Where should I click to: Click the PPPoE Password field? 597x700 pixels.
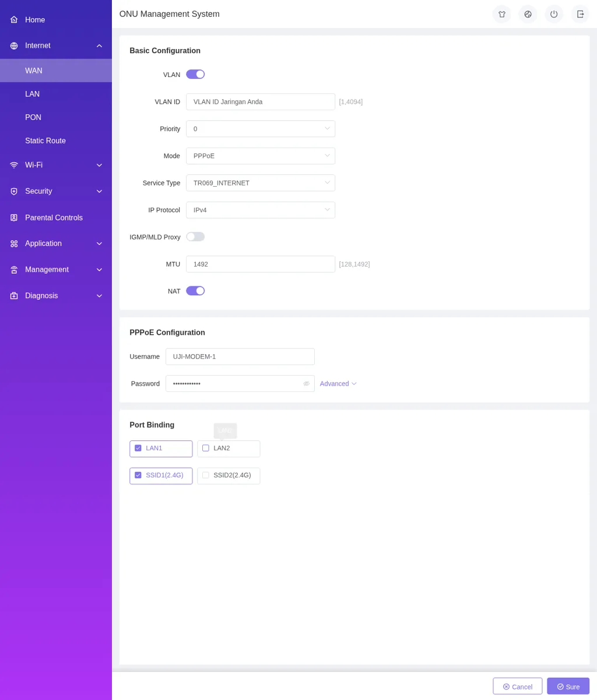point(240,384)
